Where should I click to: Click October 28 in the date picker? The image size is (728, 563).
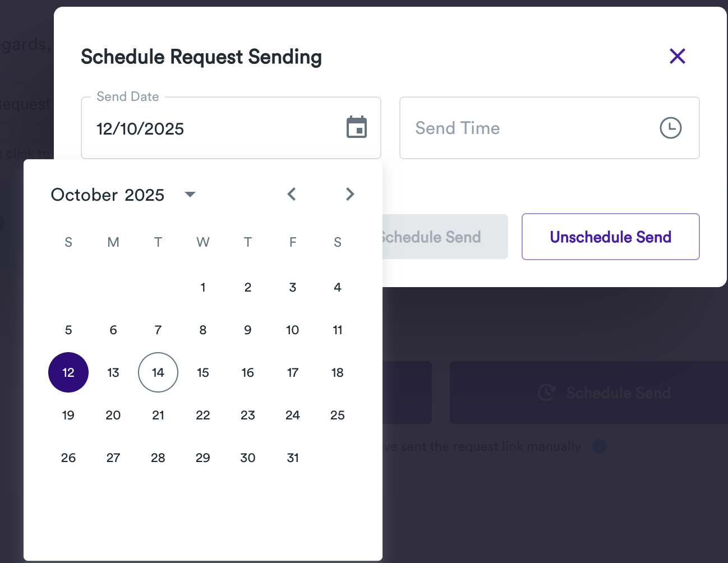point(158,458)
